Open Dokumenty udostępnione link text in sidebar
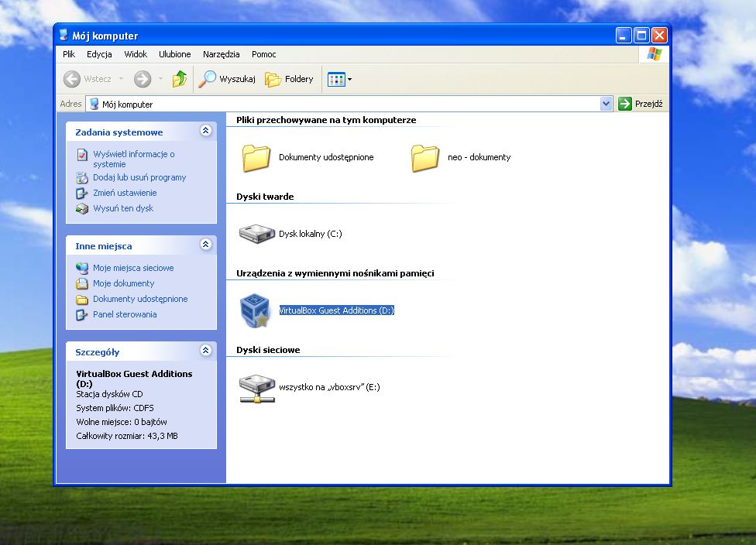This screenshot has height=545, width=756. pyautogui.click(x=140, y=300)
